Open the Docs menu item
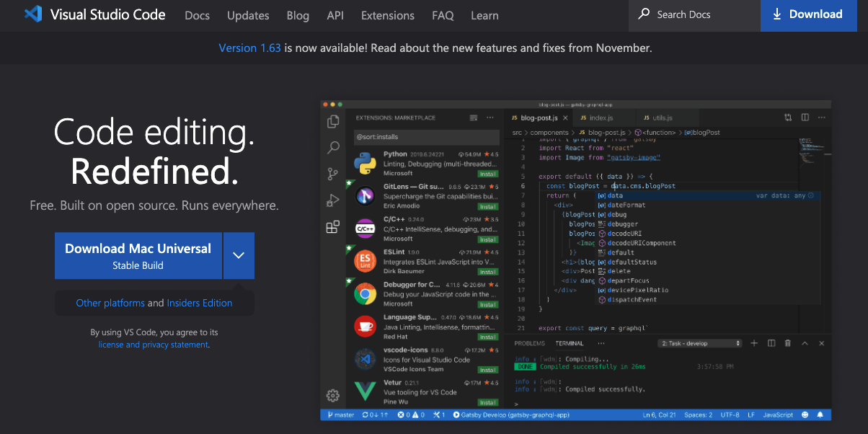Image resolution: width=868 pixels, height=434 pixels. (x=197, y=15)
